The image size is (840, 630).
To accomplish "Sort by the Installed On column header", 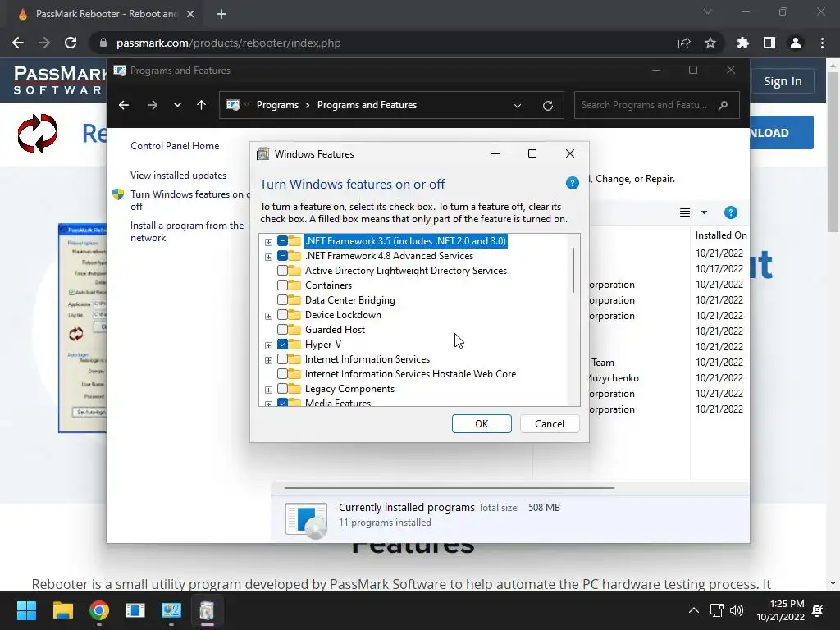I will 720,235.
